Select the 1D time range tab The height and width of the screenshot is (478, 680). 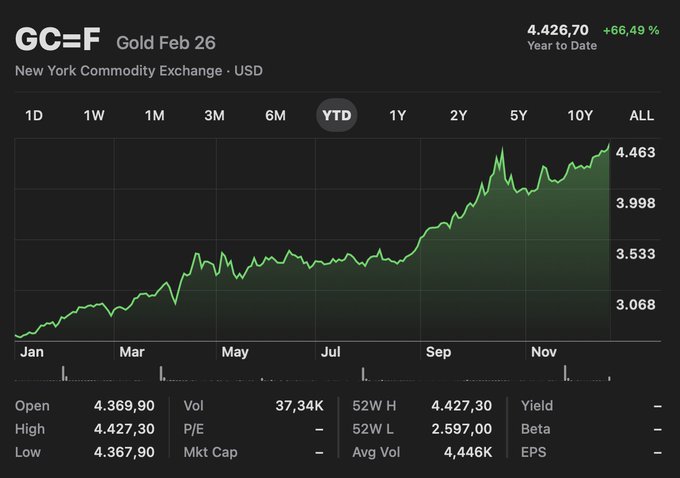34,115
